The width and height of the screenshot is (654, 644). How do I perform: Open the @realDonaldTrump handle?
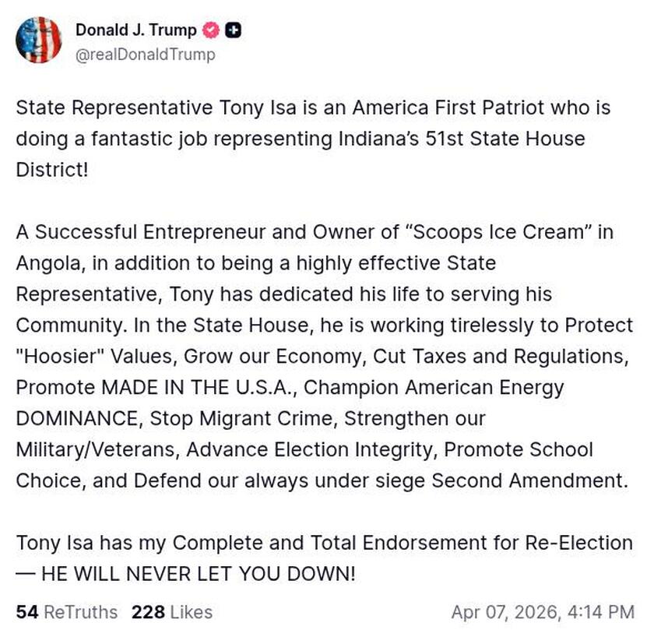pos(148,55)
